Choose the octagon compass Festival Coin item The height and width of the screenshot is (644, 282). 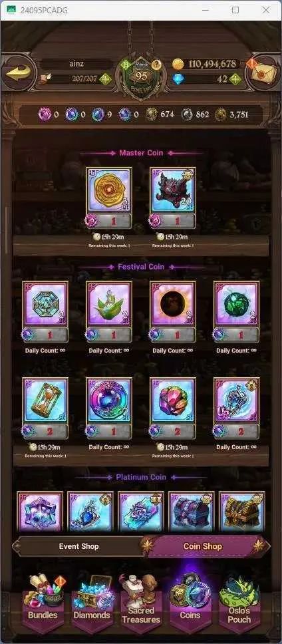tap(45, 312)
